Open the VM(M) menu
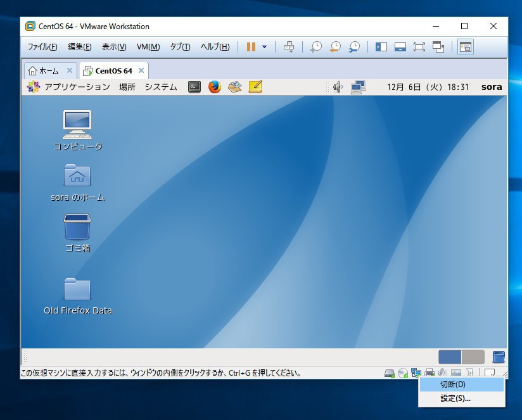 coord(148,47)
